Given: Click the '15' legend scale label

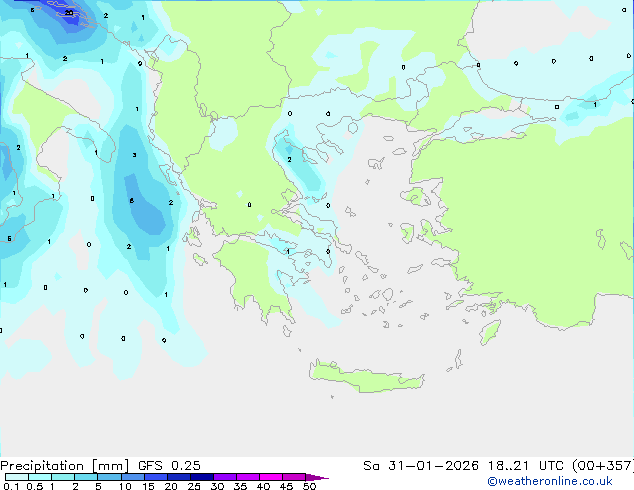Looking at the screenshot, I should (x=148, y=486).
